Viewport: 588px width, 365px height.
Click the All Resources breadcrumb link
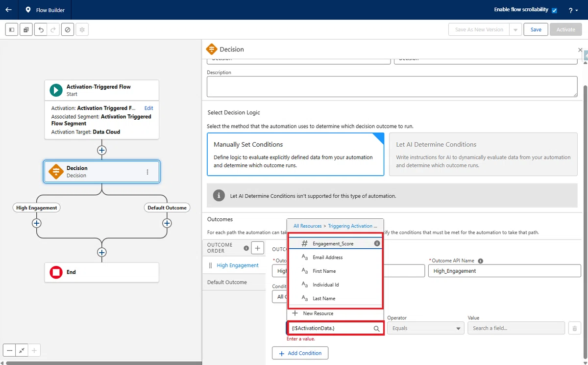307,226
